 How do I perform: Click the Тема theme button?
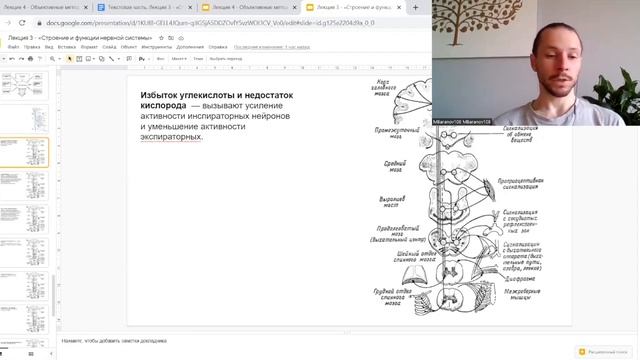tap(198, 59)
